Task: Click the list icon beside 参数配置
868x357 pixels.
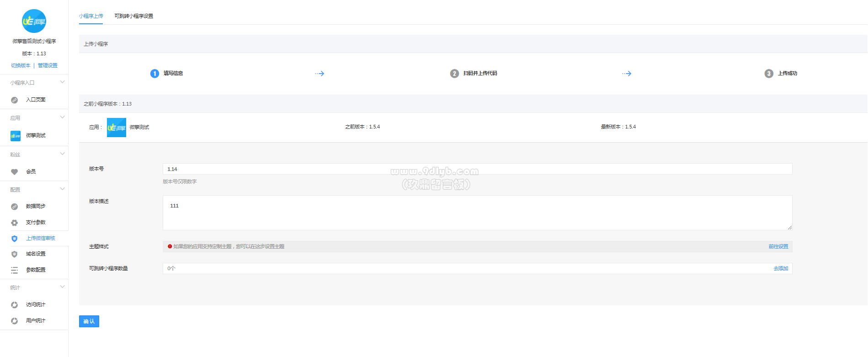Action: click(x=15, y=270)
